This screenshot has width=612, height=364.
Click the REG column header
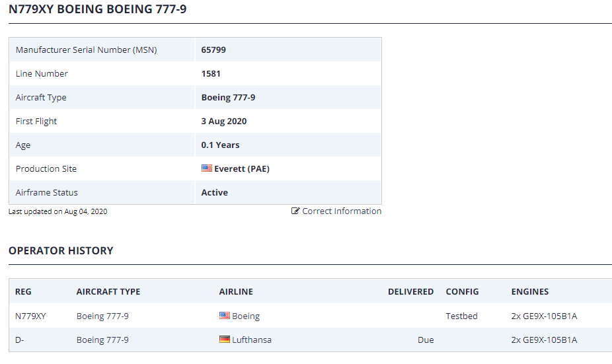23,292
